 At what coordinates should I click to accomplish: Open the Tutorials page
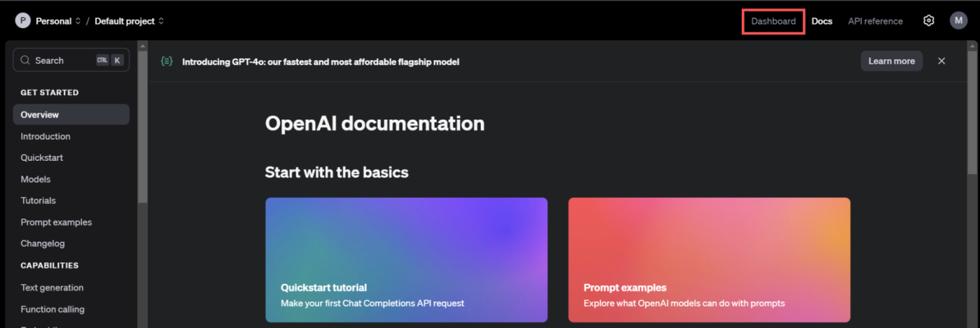click(x=38, y=200)
